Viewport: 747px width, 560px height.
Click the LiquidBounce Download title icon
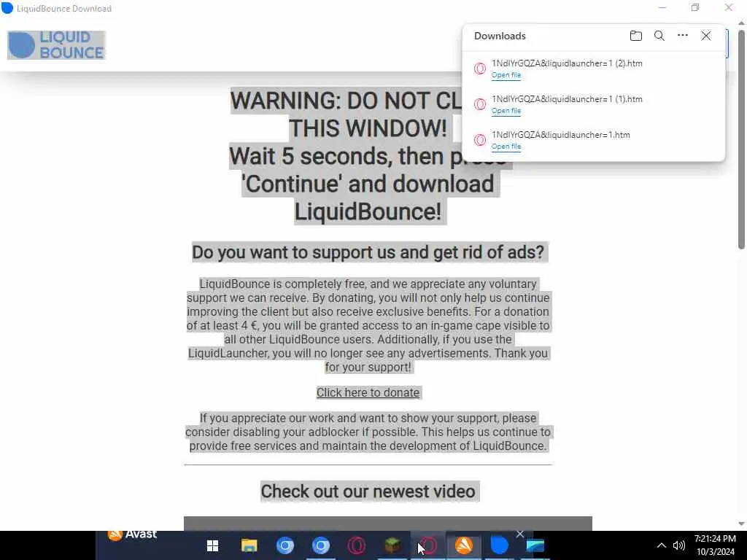point(7,8)
